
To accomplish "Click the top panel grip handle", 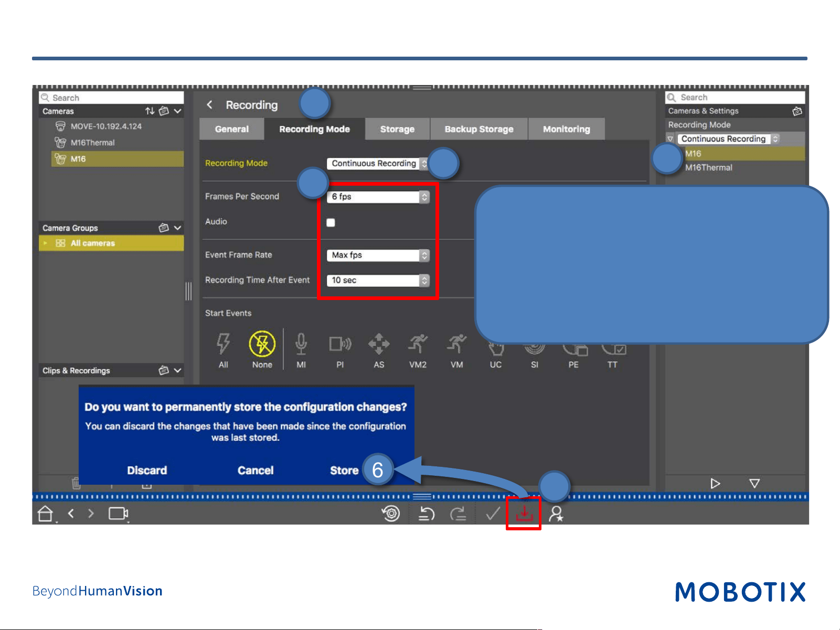I will coord(422,87).
